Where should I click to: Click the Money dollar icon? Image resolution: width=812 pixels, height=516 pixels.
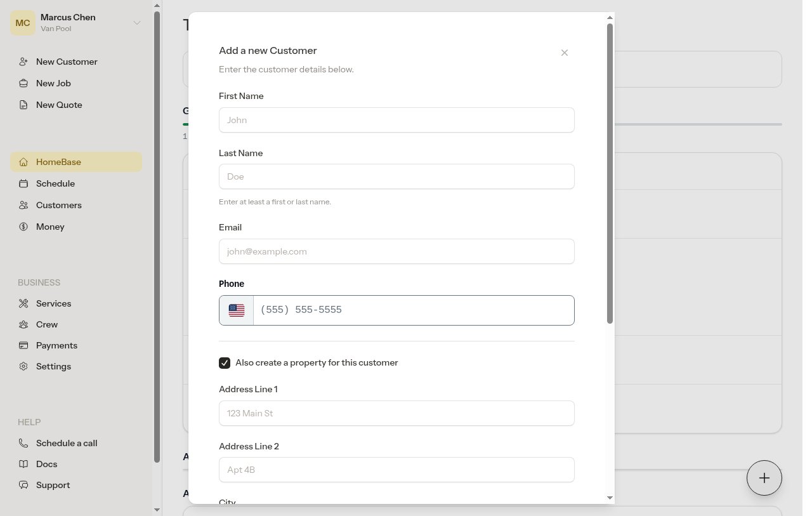pos(23,227)
